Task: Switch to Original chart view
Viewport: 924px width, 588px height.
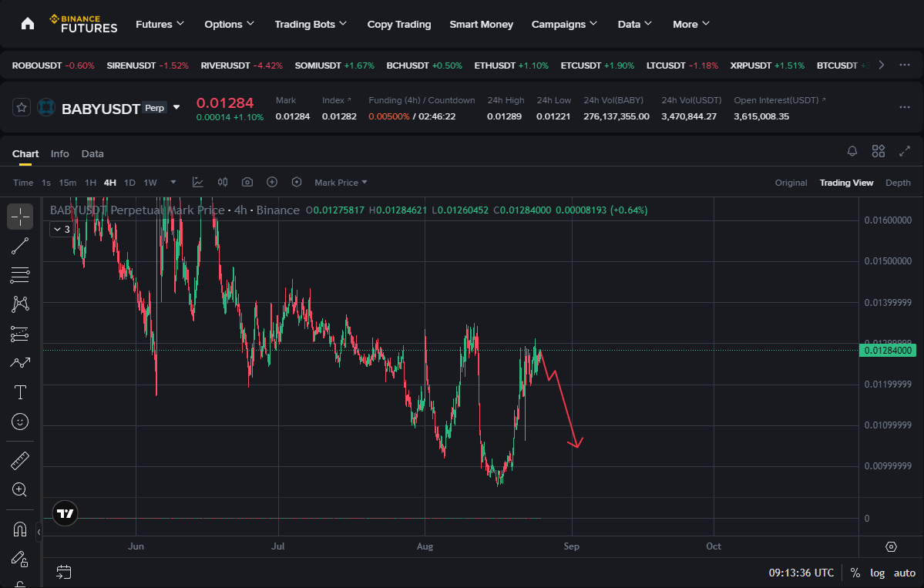Action: click(791, 183)
